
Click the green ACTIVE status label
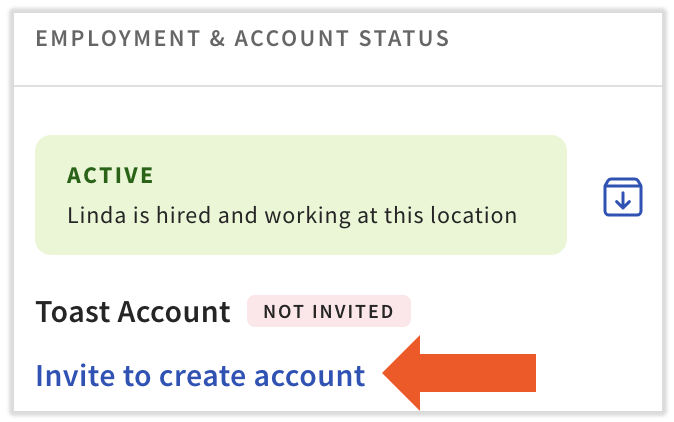pos(110,176)
